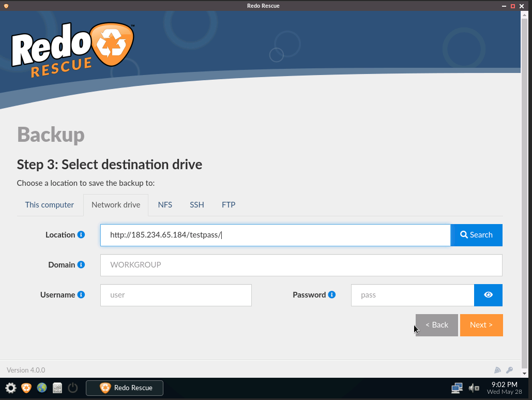Click the pizza slice icon in footer

click(x=497, y=370)
